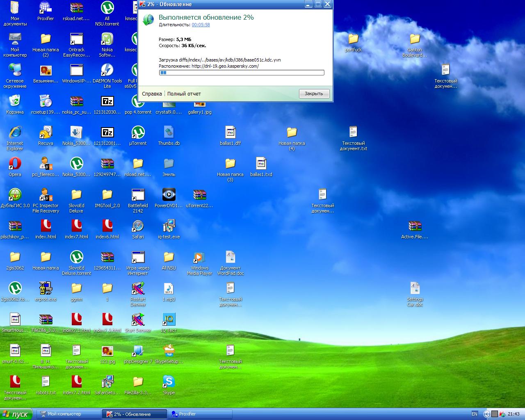Select the DAEMON Tools Lite icon
This screenshot has width=525, height=420.
tap(107, 71)
